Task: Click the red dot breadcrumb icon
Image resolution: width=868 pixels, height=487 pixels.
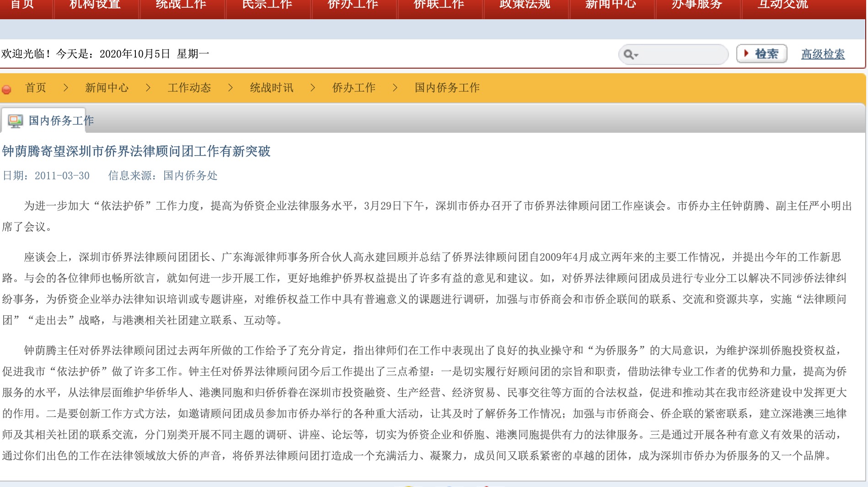Action: tap(6, 89)
